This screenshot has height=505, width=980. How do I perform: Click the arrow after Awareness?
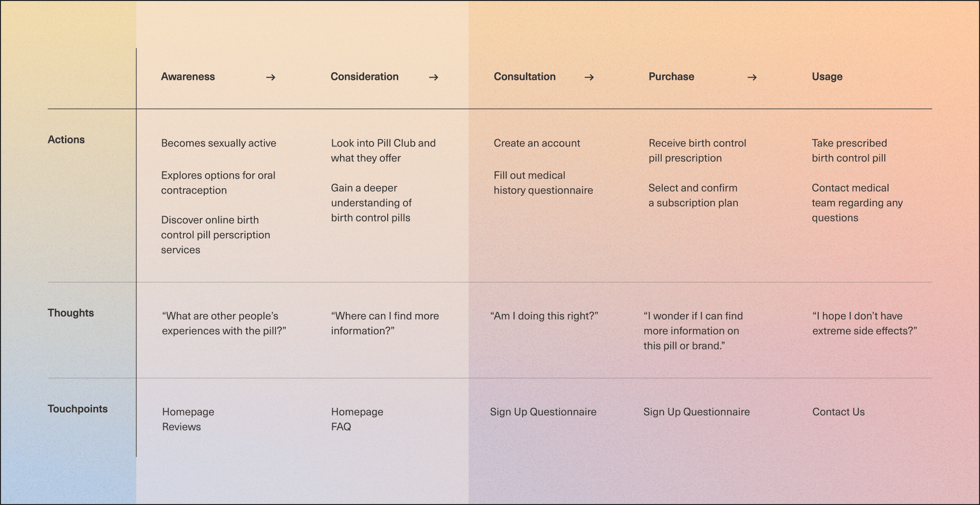pos(271,77)
